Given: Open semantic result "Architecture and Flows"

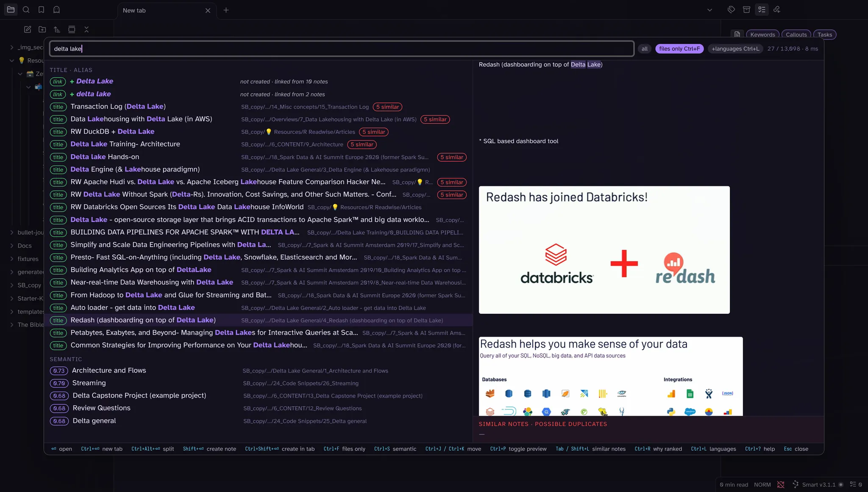Looking at the screenshot, I should [x=258, y=370].
